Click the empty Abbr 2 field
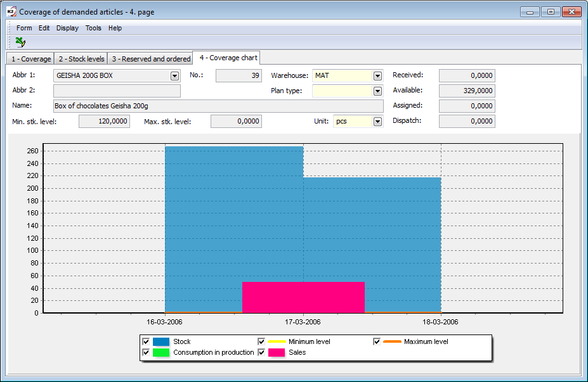 [117, 91]
